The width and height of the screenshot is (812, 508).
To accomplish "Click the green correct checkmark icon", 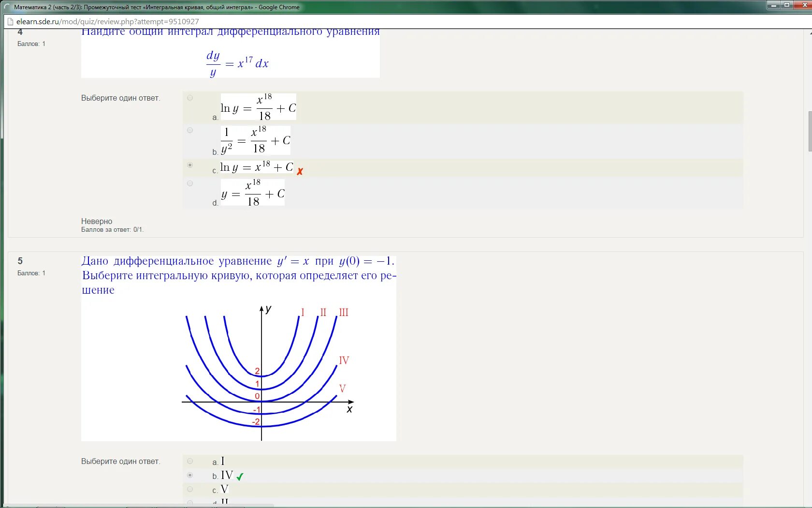I will 240,477.
